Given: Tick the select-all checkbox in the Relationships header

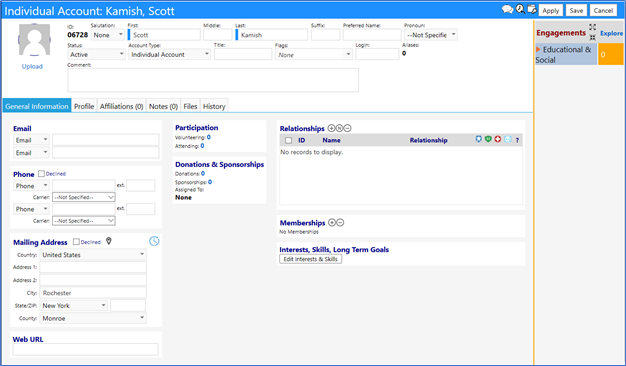Looking at the screenshot, I should (x=288, y=140).
